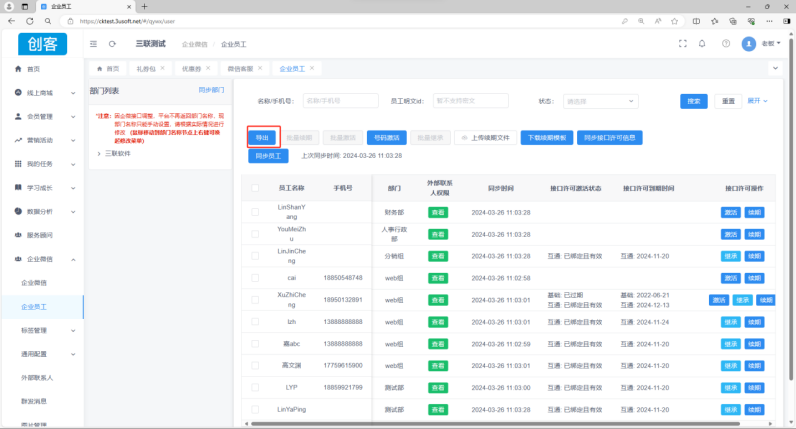
Task: Close the 优惠券 tab
Action: tap(208, 68)
